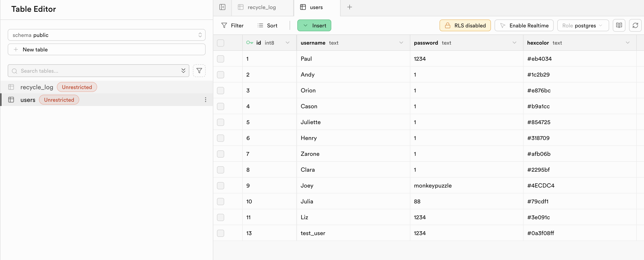Open the three-dot menu for users table
This screenshot has height=260, width=644.
[206, 100]
